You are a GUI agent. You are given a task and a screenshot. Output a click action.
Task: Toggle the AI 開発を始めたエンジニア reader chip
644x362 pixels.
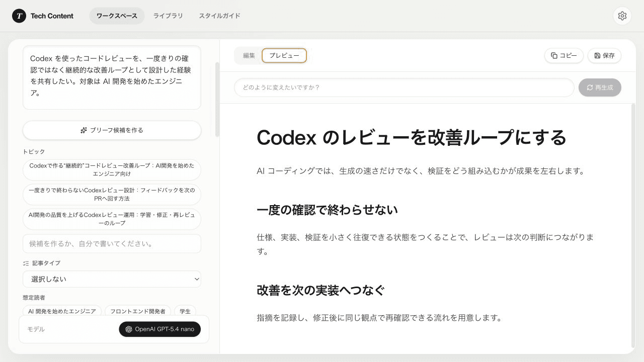point(62,311)
